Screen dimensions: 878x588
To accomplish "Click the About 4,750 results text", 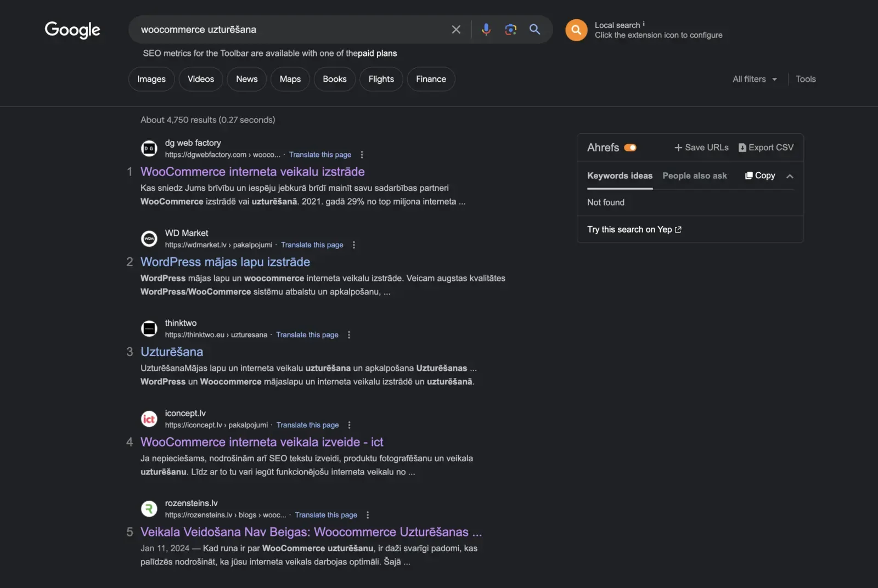I will tap(208, 120).
